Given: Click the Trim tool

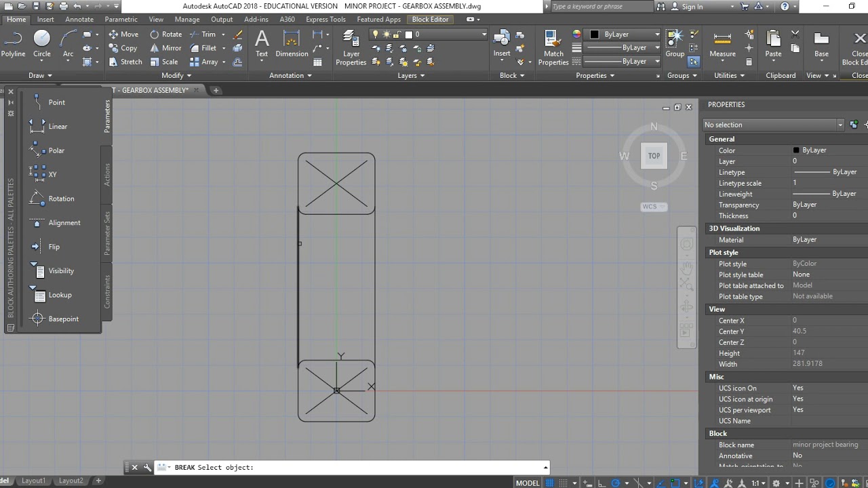Looking at the screenshot, I should coord(203,34).
